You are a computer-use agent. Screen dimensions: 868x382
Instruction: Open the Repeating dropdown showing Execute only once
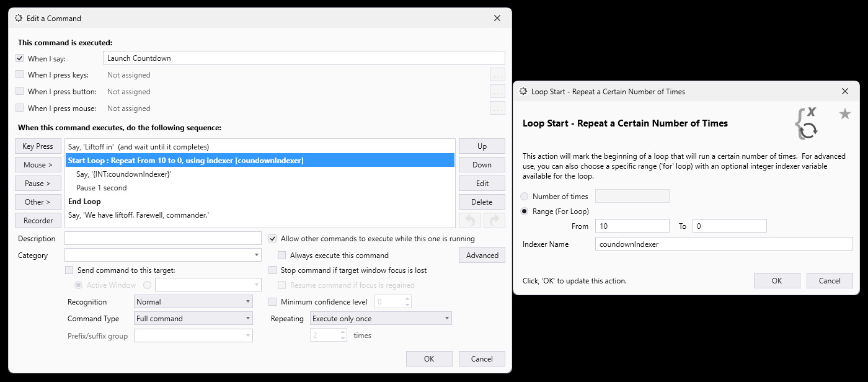click(381, 318)
